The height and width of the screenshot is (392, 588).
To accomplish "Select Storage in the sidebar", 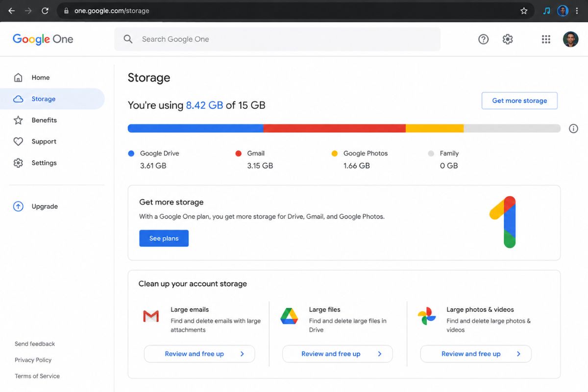I will point(52,99).
